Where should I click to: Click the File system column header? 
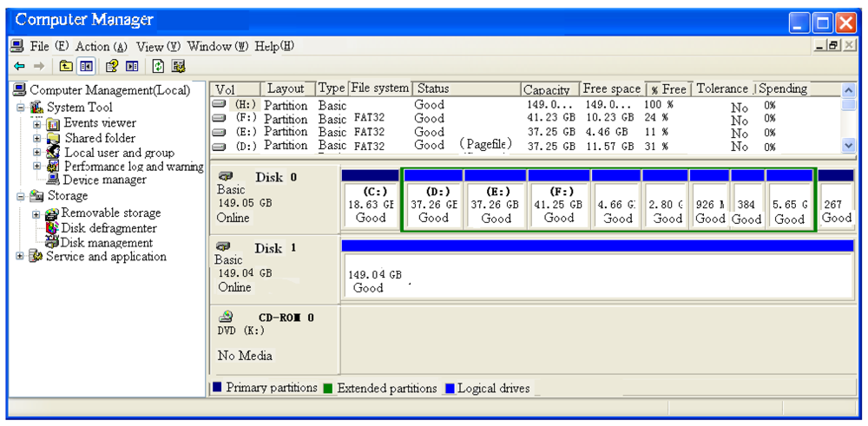[x=378, y=88]
